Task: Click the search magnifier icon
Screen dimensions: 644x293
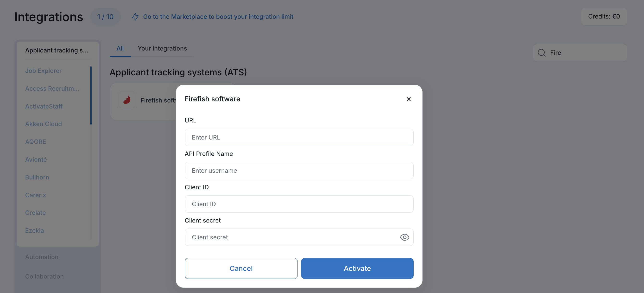Action: (542, 53)
